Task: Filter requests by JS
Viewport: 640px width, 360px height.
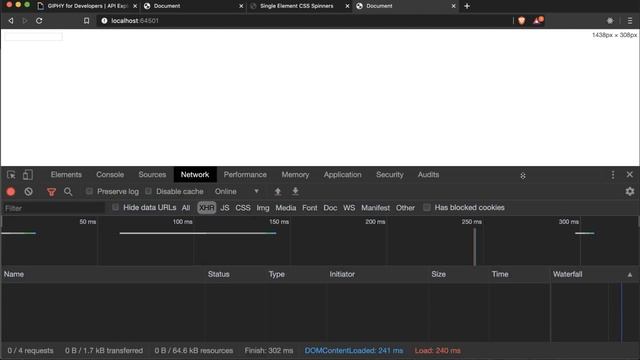Action: (225, 208)
